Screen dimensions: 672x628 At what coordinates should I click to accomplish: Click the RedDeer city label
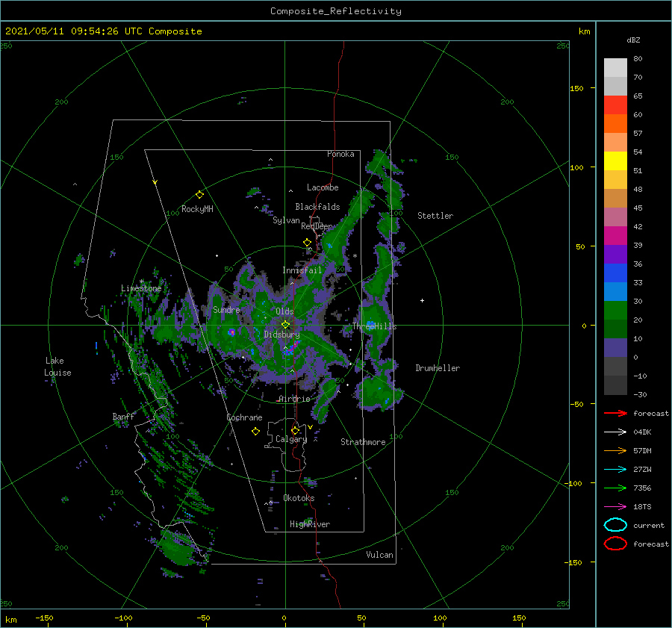[x=317, y=226]
